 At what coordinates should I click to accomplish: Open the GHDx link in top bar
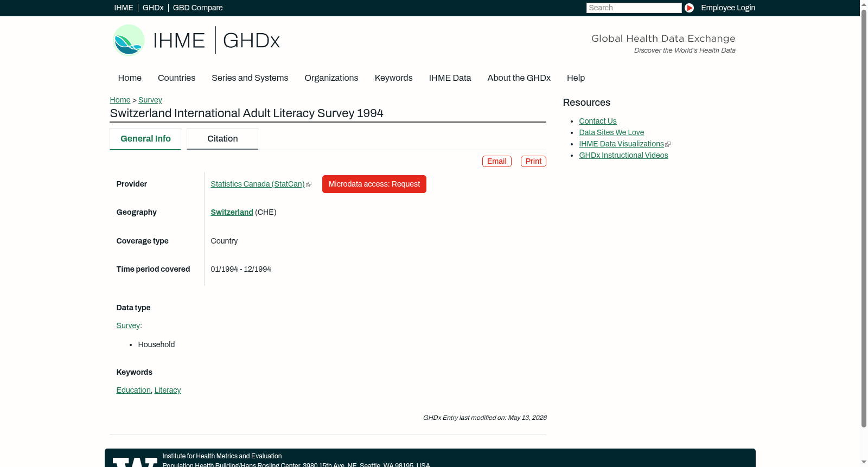click(153, 8)
